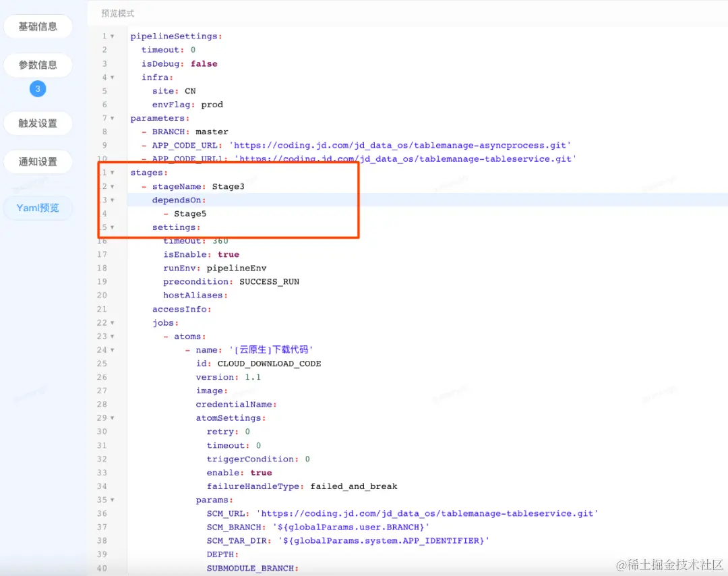The image size is (728, 576).
Task: Collapse the stageName Stage3 fold arrow
Action: pos(113,186)
